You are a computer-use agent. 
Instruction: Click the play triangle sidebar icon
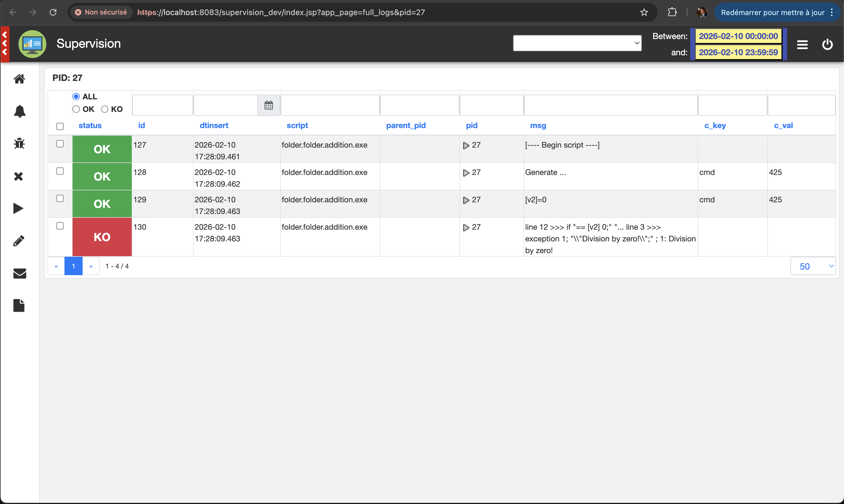click(x=18, y=208)
